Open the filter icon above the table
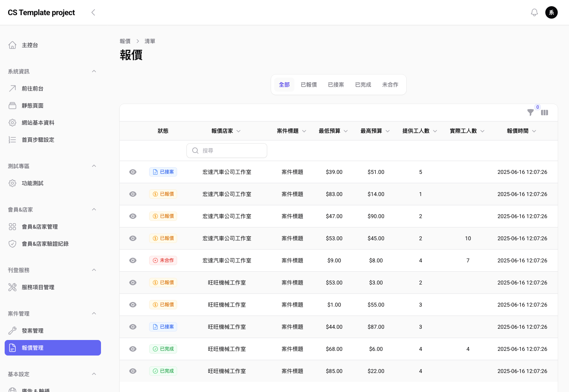Viewport: 569px width, 392px height. pyautogui.click(x=531, y=113)
